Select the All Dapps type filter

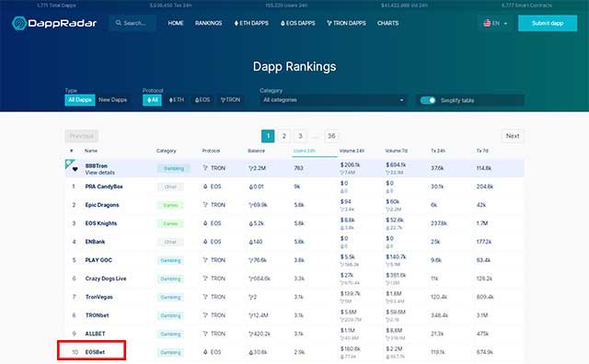(x=80, y=100)
